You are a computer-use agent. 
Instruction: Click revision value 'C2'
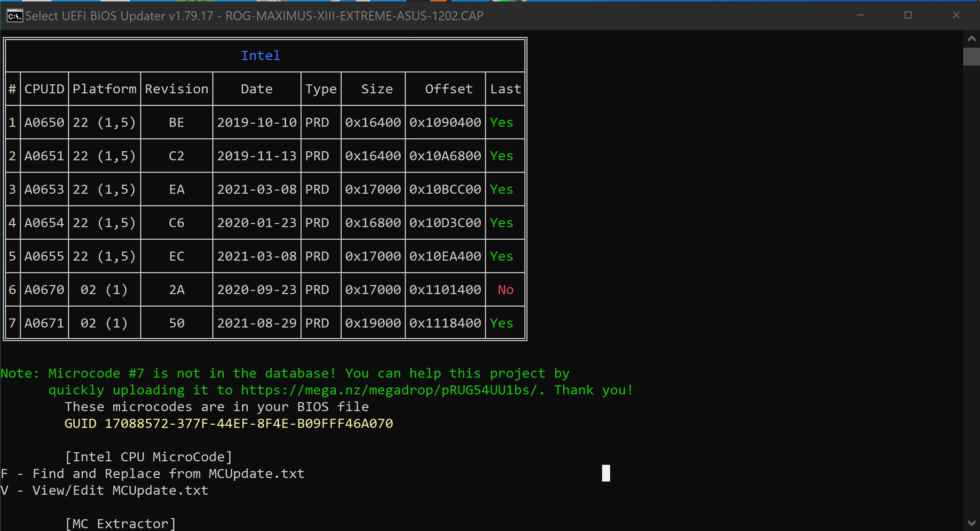[177, 156]
